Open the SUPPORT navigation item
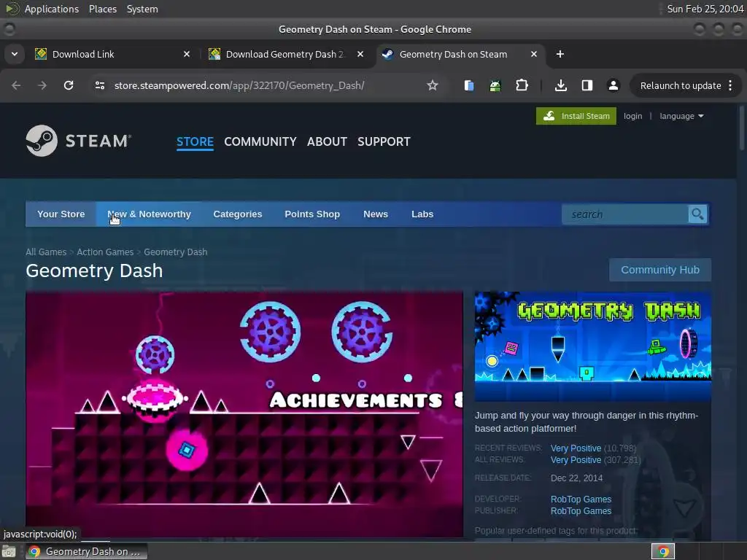747x560 pixels. pyautogui.click(x=384, y=141)
